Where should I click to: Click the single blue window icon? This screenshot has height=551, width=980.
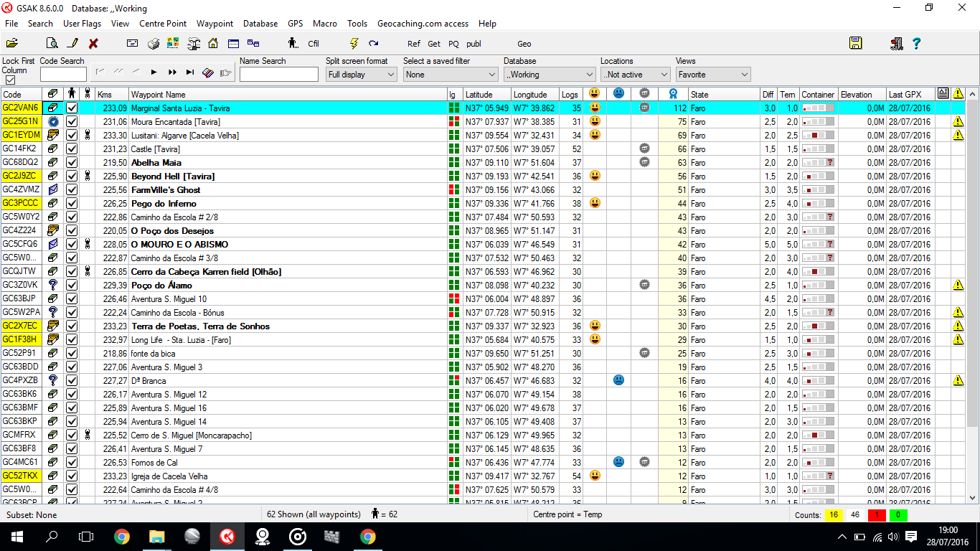click(x=234, y=43)
